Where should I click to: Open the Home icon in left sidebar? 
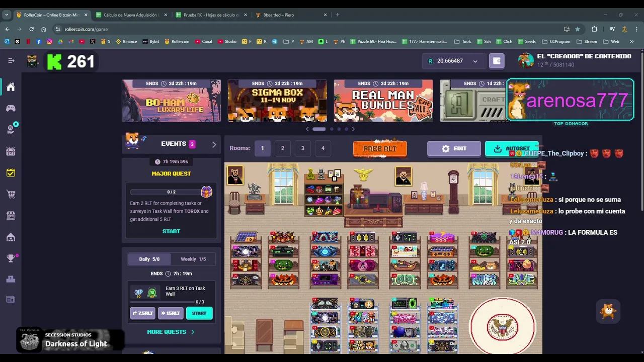pyautogui.click(x=11, y=87)
